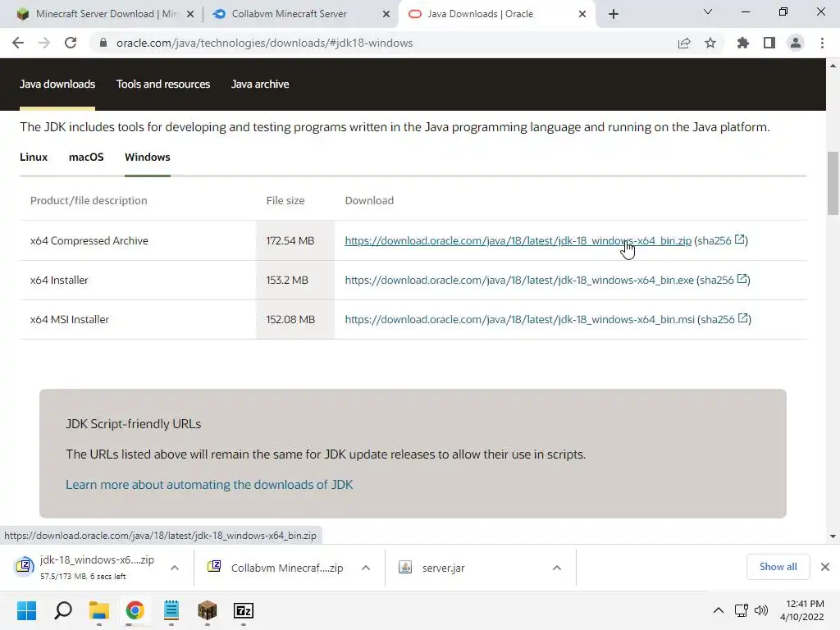
Task: Expand options for server.jar download
Action: [x=557, y=568]
